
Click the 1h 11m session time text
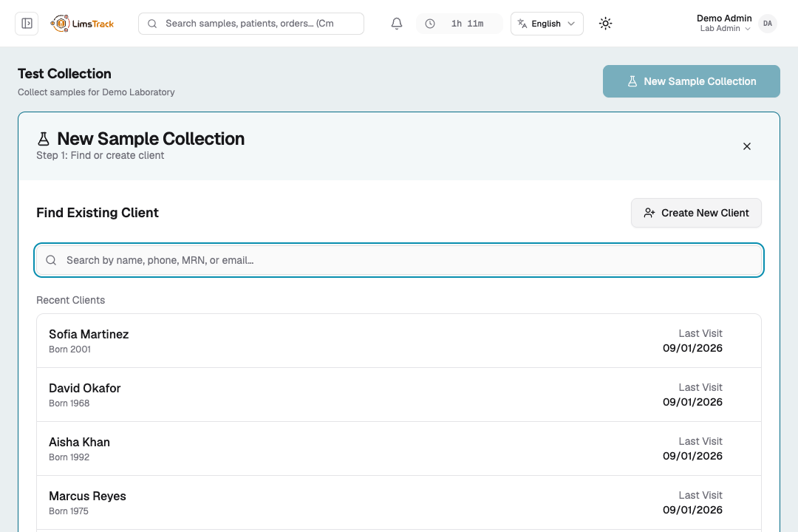pyautogui.click(x=467, y=24)
